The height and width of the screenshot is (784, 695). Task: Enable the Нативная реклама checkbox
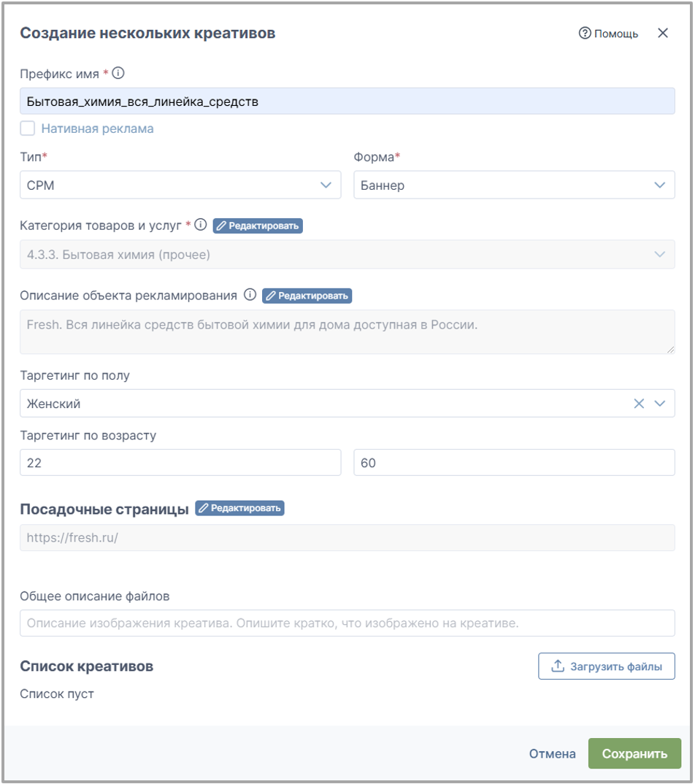coord(28,128)
